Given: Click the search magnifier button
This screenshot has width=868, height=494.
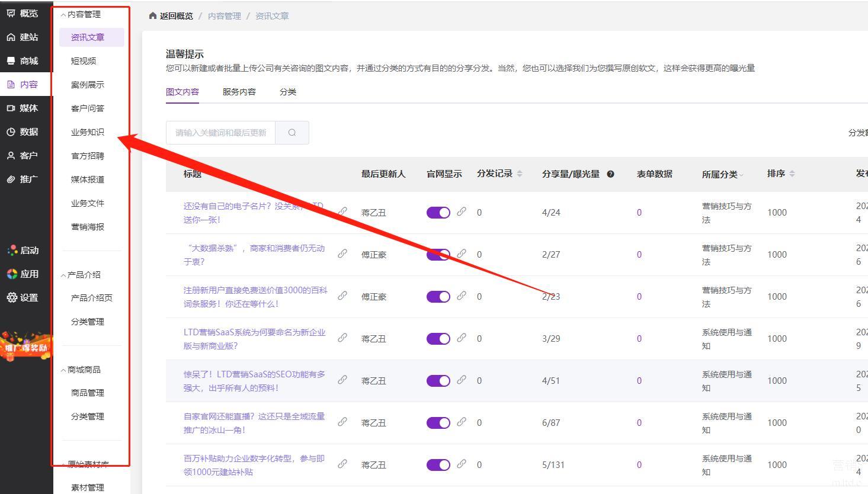Looking at the screenshot, I should click(x=292, y=133).
